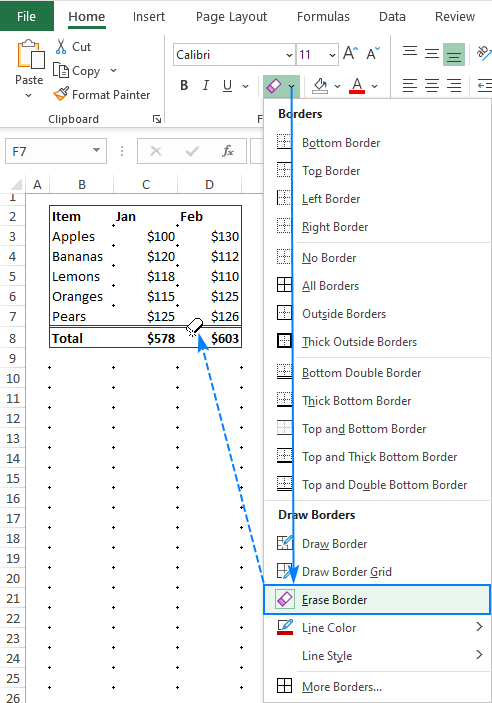Align text right
Screen dimensions: 492x703
(x=454, y=85)
